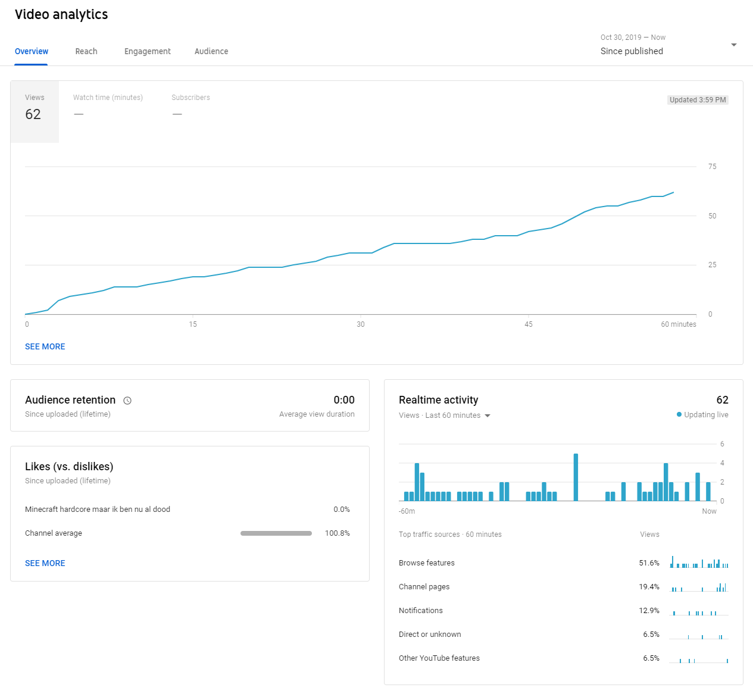753x700 pixels.
Task: Open the Reach tab
Action: pos(86,51)
